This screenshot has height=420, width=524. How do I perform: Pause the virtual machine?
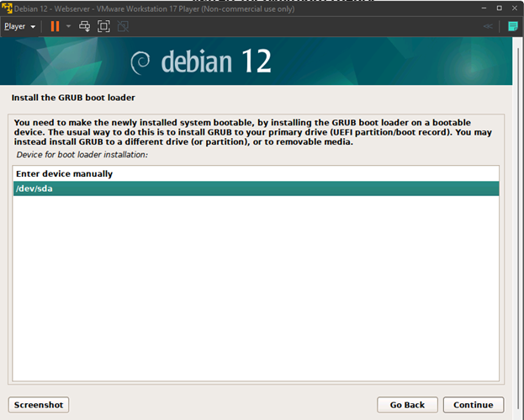[x=55, y=26]
